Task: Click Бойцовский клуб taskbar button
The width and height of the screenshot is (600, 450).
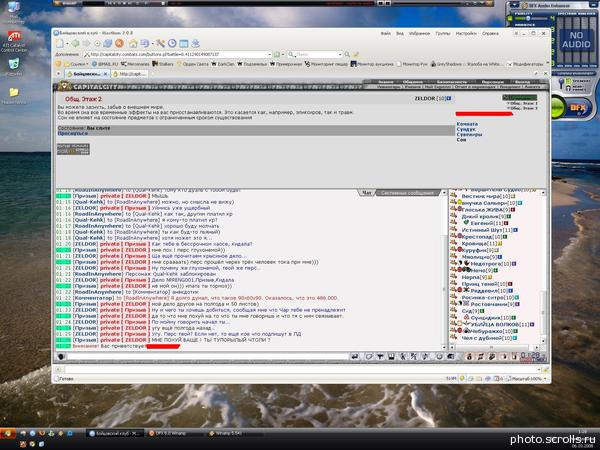Action: 115,433
